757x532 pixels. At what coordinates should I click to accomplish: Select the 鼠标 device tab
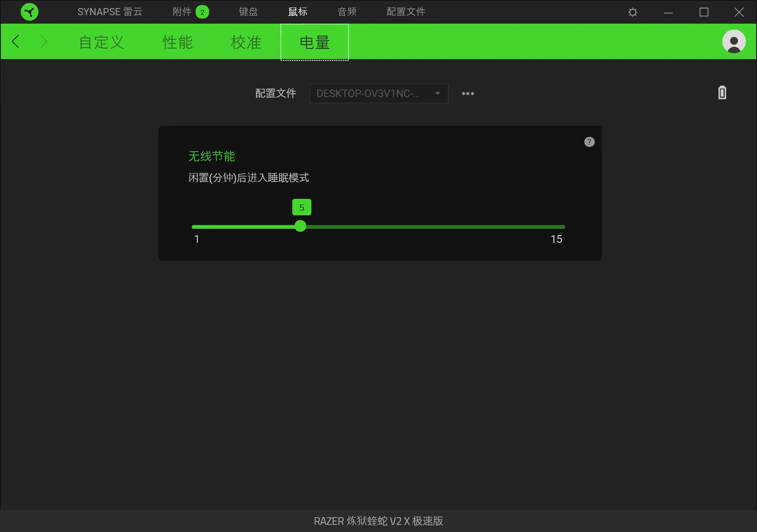coord(298,12)
